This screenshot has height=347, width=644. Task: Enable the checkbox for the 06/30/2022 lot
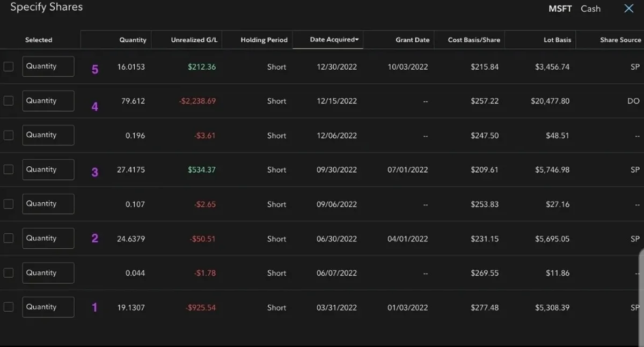[x=9, y=238]
